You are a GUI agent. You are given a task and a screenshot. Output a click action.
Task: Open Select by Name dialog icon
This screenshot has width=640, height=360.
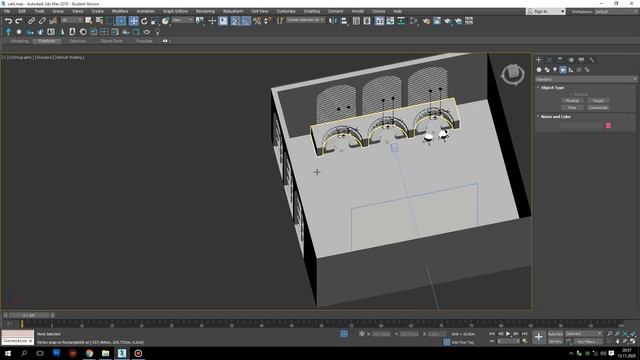click(x=99, y=21)
